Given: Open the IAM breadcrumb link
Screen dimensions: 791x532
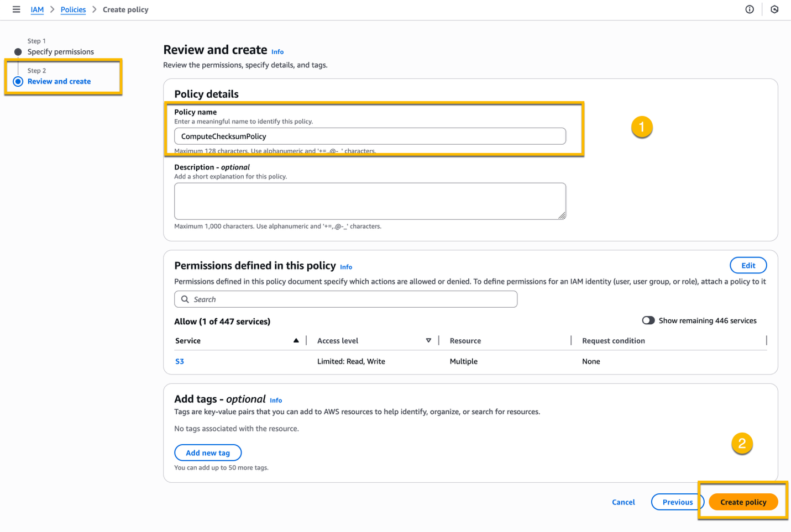Looking at the screenshot, I should (36, 9).
